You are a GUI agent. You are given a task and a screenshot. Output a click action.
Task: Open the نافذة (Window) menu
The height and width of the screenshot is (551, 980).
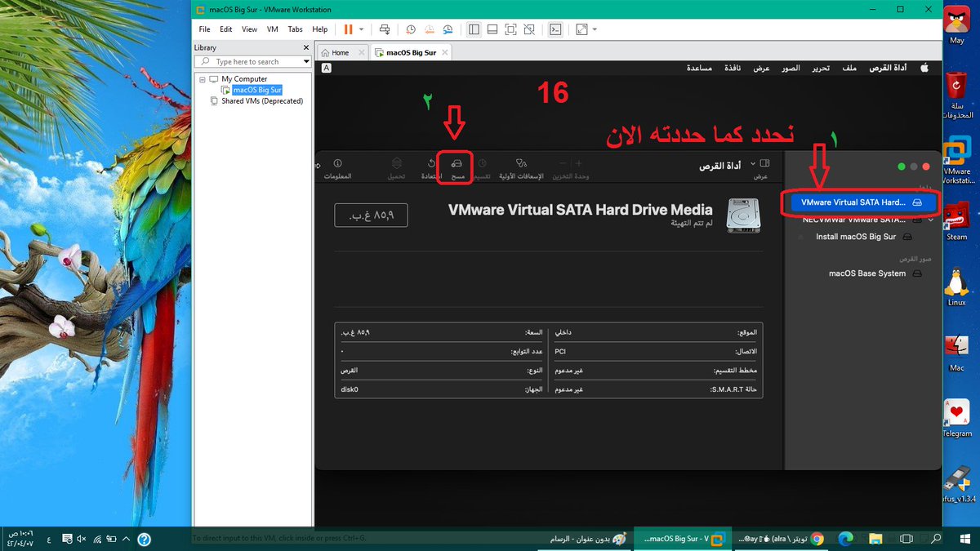point(733,69)
